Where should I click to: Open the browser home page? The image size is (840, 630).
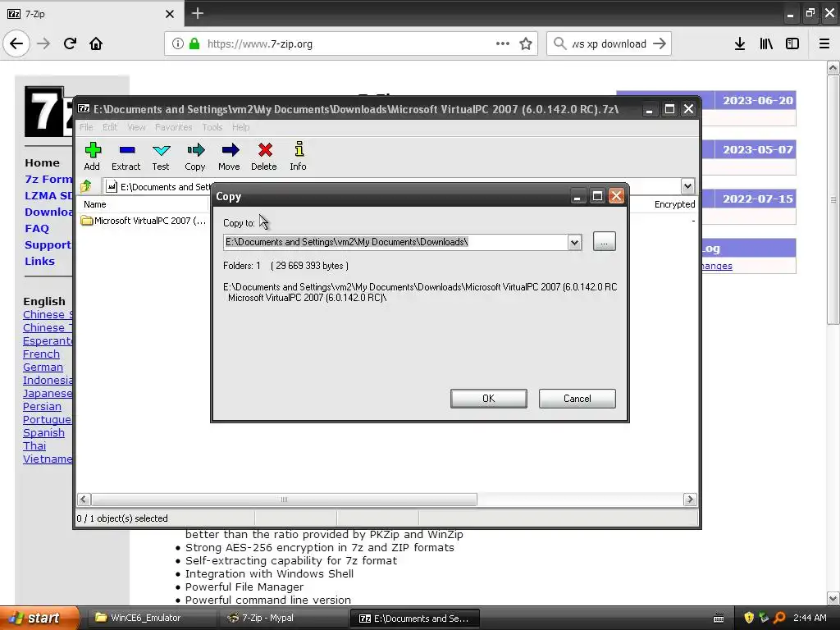click(96, 43)
